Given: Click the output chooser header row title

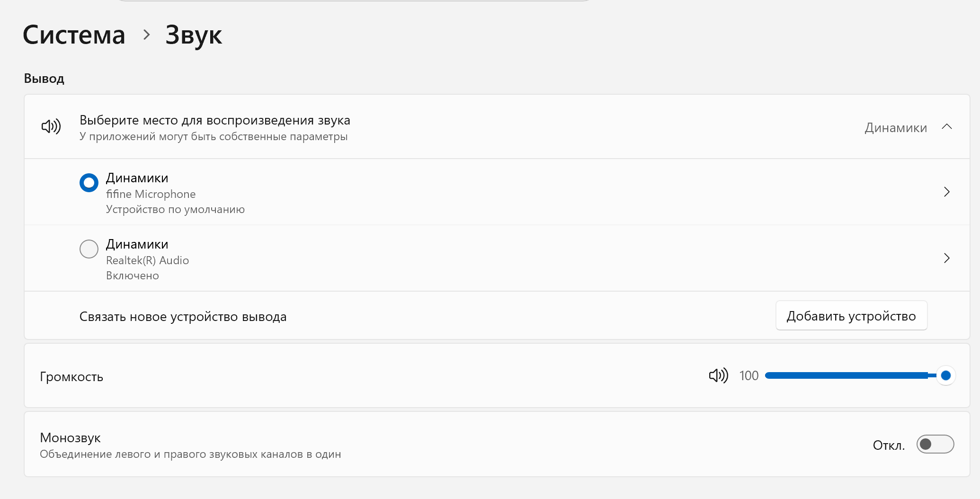Looking at the screenshot, I should [x=214, y=120].
